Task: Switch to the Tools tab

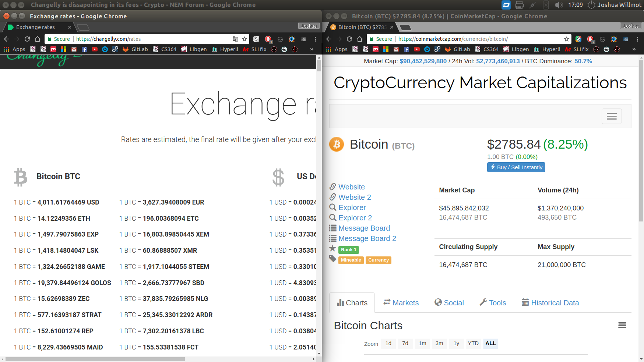Action: click(493, 303)
